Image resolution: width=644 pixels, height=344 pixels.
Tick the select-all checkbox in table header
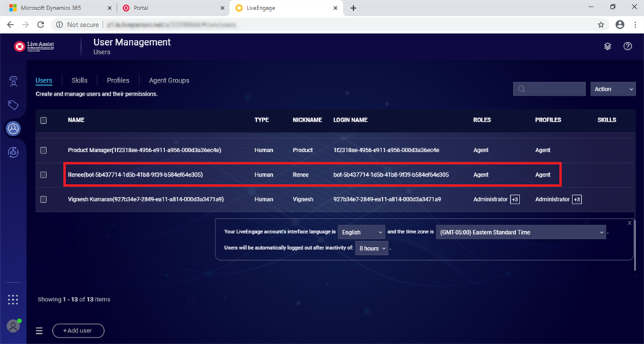coord(43,120)
